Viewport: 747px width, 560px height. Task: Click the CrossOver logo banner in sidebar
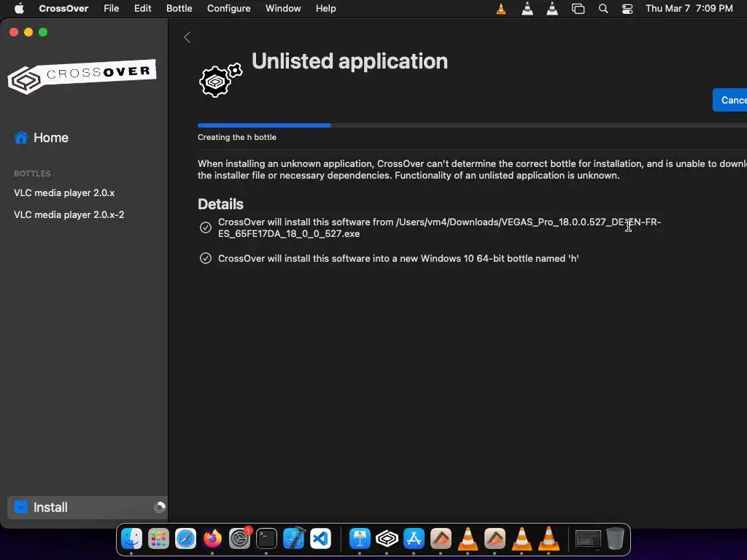point(82,76)
